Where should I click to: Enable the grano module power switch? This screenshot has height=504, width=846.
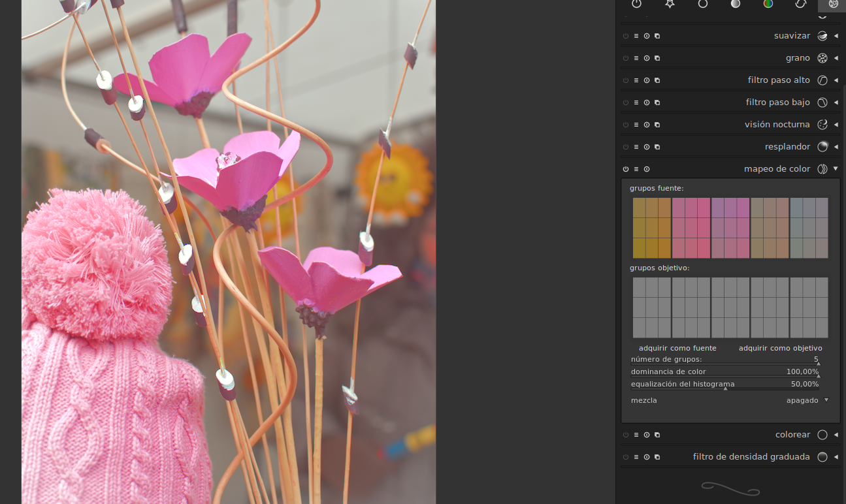click(x=626, y=58)
